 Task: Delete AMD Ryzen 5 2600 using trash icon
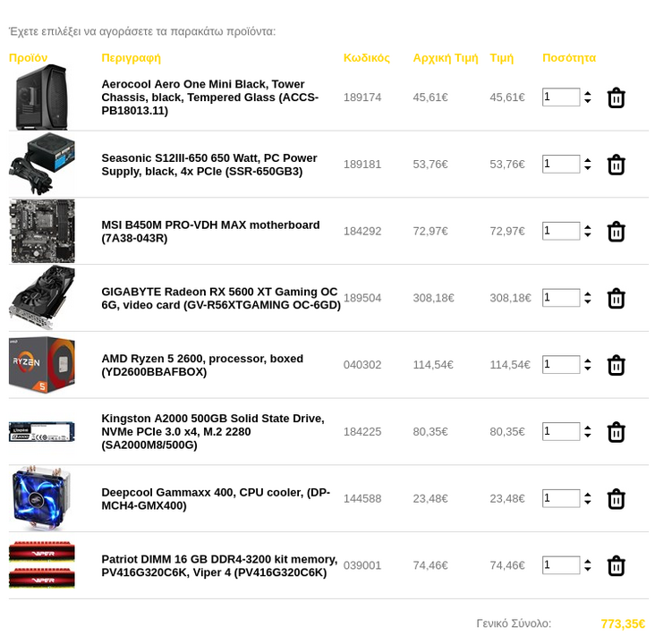(616, 366)
